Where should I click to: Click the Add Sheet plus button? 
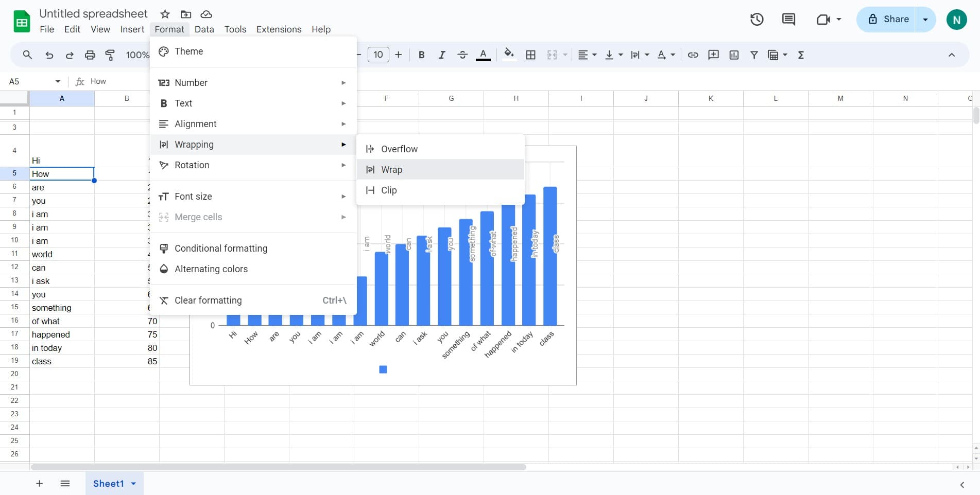point(39,484)
